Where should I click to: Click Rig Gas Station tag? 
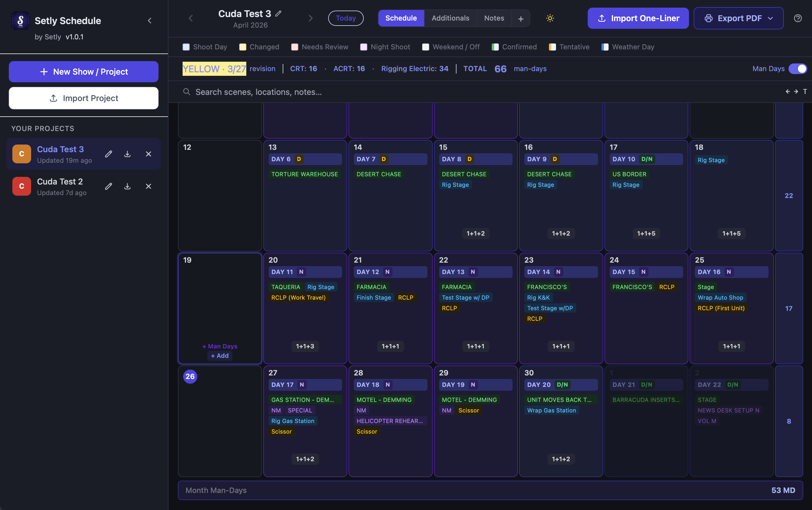[293, 421]
